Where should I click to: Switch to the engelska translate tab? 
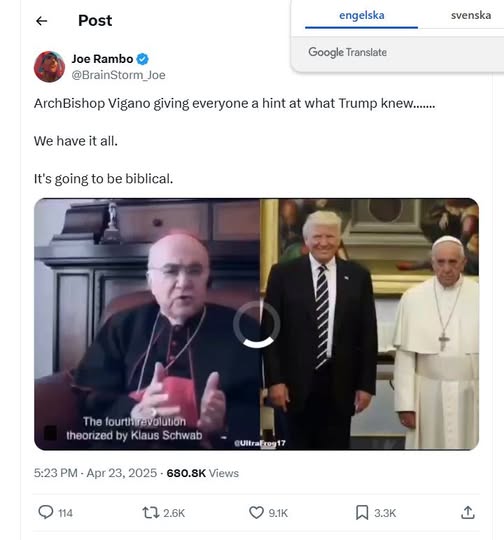click(361, 15)
